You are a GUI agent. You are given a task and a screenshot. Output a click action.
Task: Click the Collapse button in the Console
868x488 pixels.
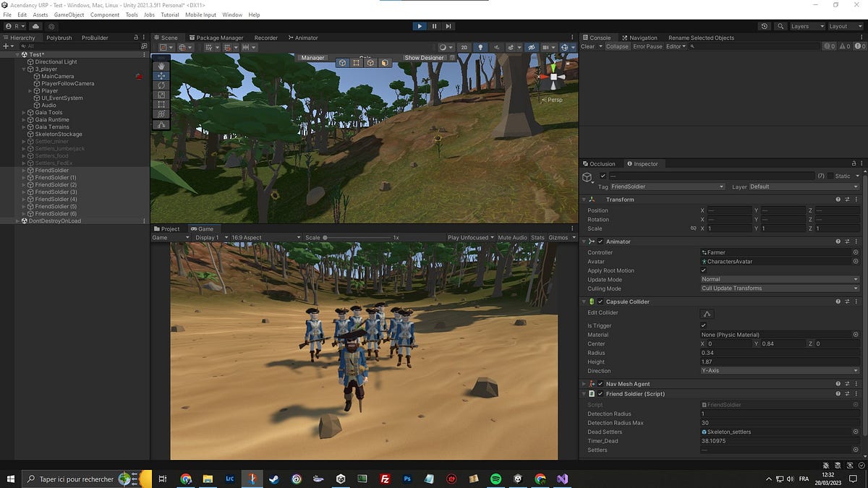coord(616,46)
